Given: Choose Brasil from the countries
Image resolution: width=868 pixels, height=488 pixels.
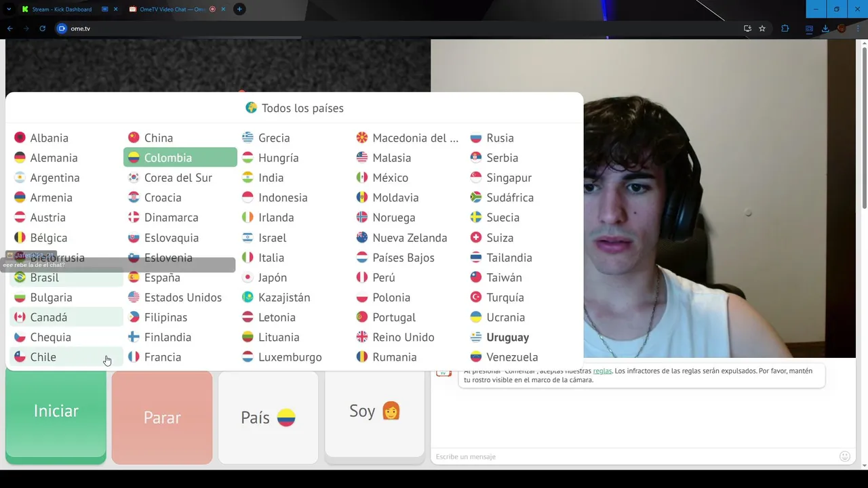Looking at the screenshot, I should 66,277.
